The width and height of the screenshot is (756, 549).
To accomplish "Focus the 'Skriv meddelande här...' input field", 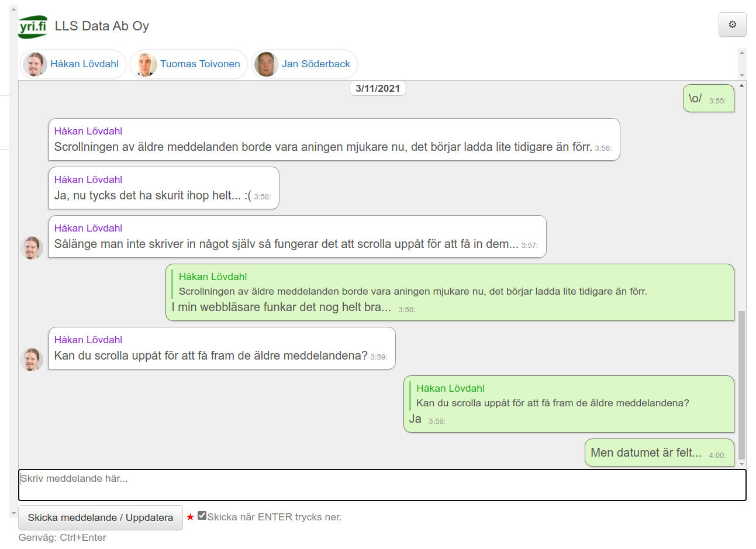I will 382,485.
